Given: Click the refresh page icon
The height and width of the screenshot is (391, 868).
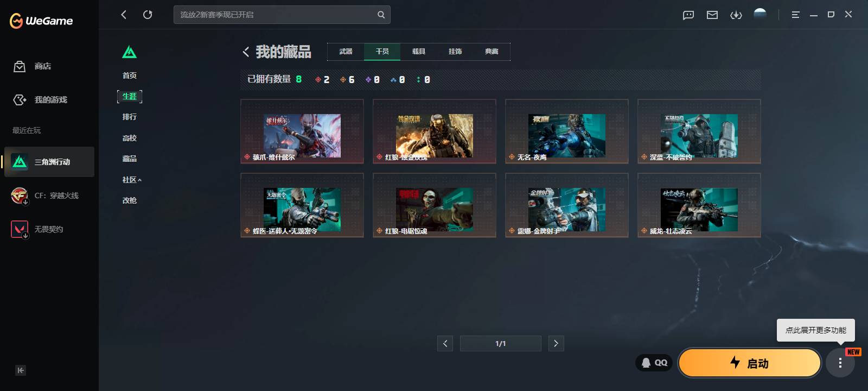Looking at the screenshot, I should tap(148, 15).
